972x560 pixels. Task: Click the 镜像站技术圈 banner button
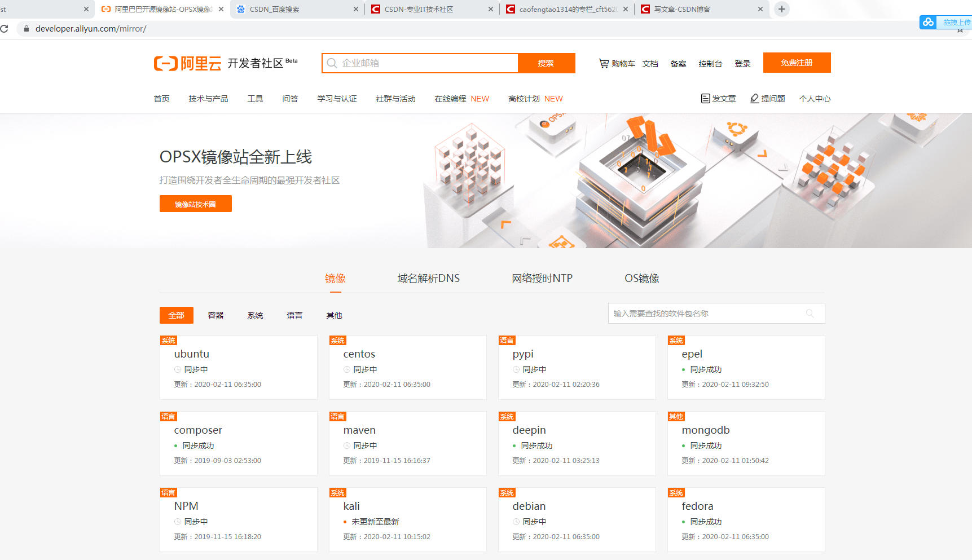[x=195, y=204]
